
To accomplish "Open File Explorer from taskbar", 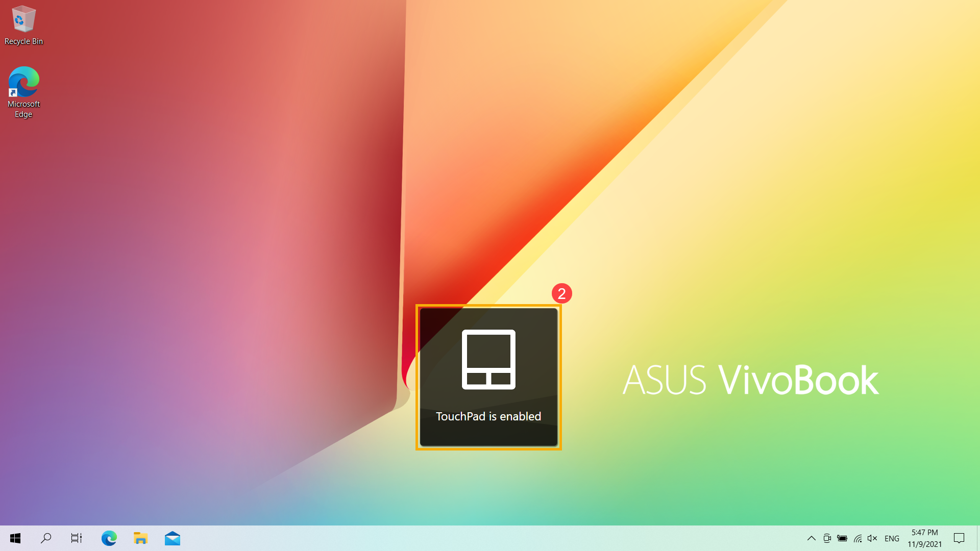I will tap(140, 538).
